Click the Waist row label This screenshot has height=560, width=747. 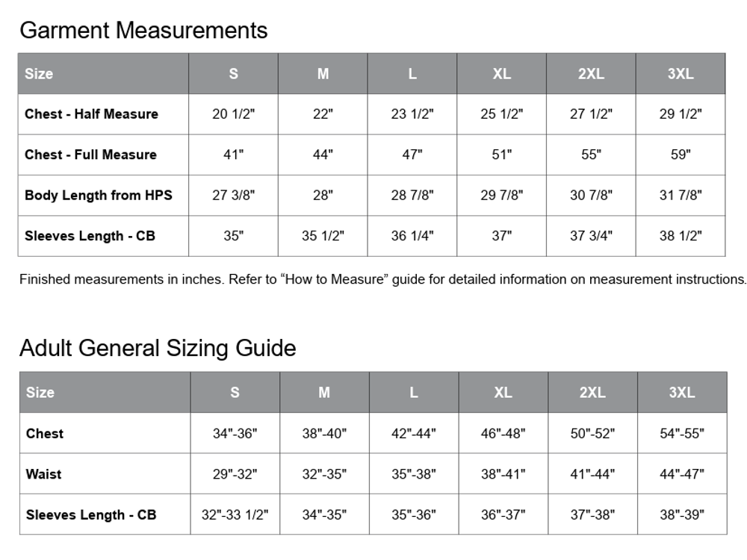pos(44,474)
